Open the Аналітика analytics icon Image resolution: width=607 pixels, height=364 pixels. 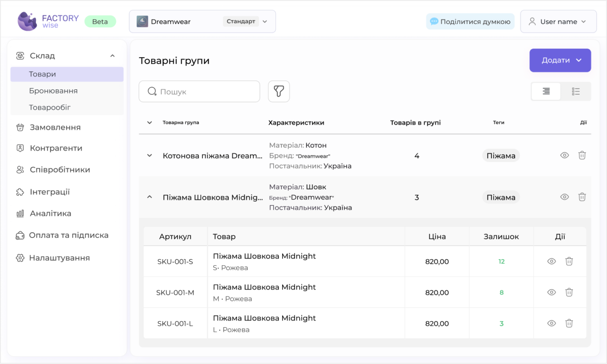20,213
